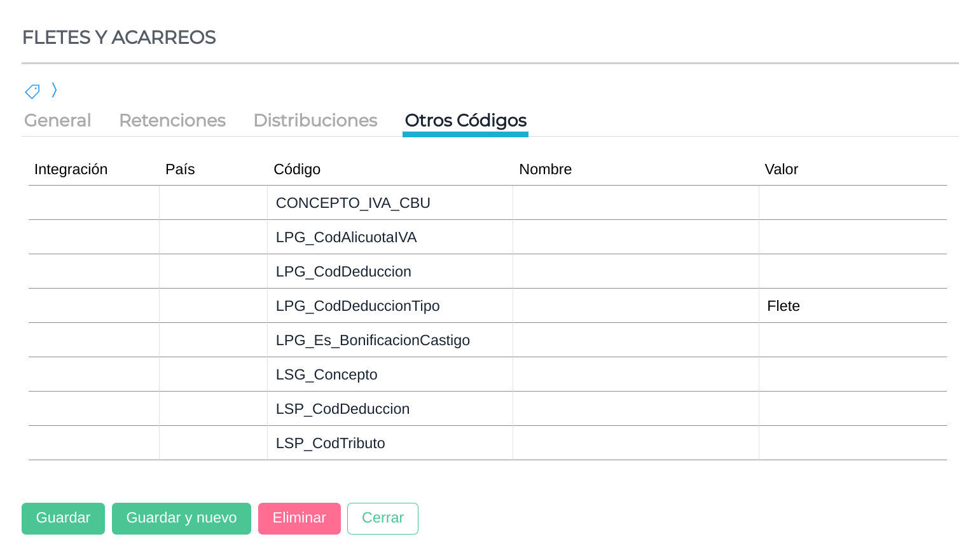Click the Guardar button
The width and height of the screenshot is (959, 560).
point(63,519)
